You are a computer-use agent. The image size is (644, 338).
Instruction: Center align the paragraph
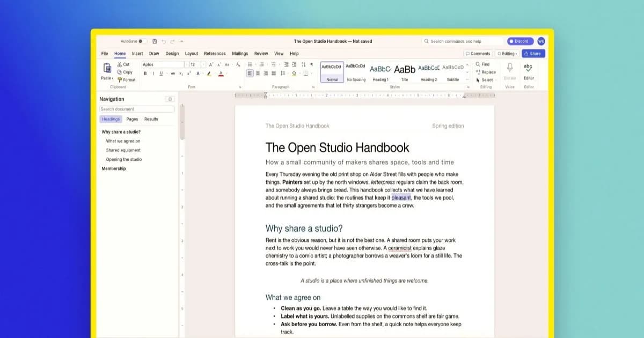[258, 73]
